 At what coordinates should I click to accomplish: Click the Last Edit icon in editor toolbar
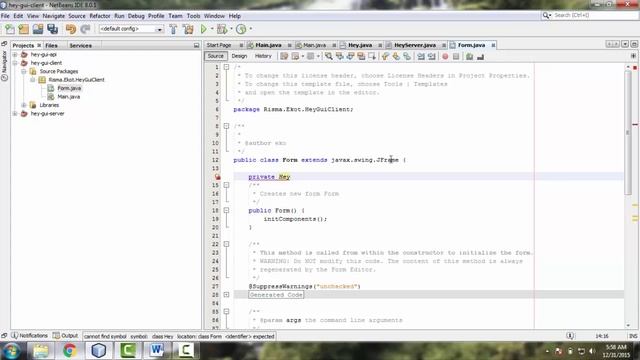point(284,56)
